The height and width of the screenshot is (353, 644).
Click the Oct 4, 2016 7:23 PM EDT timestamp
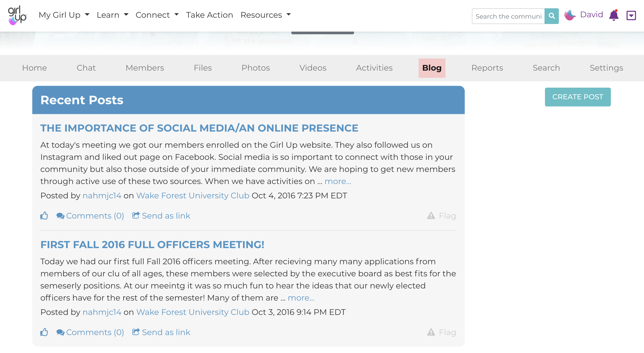[x=299, y=195]
